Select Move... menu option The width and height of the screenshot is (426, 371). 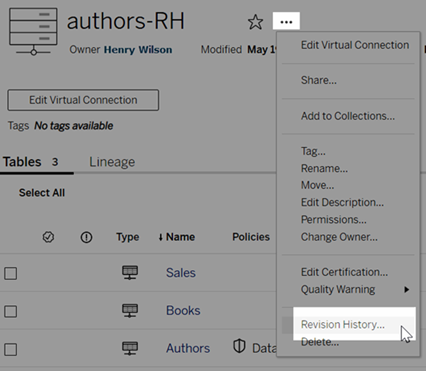pyautogui.click(x=317, y=185)
